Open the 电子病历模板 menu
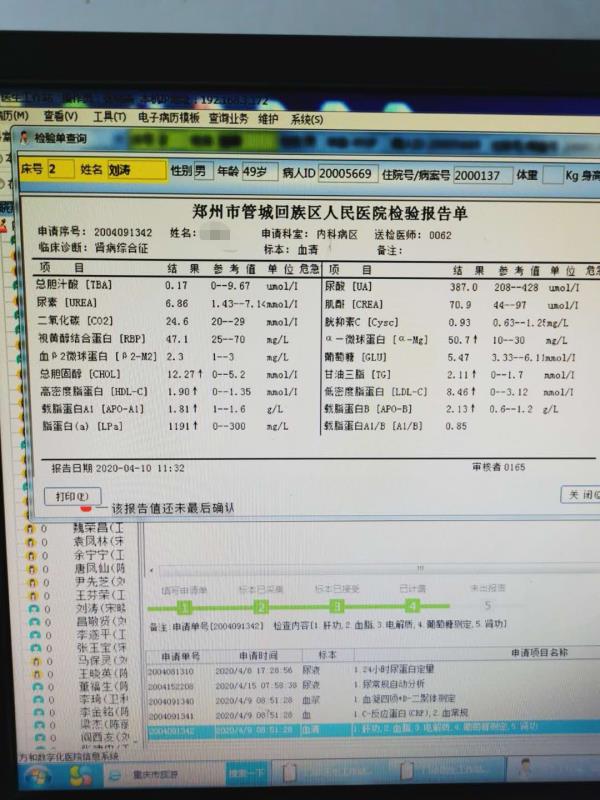 tap(168, 117)
